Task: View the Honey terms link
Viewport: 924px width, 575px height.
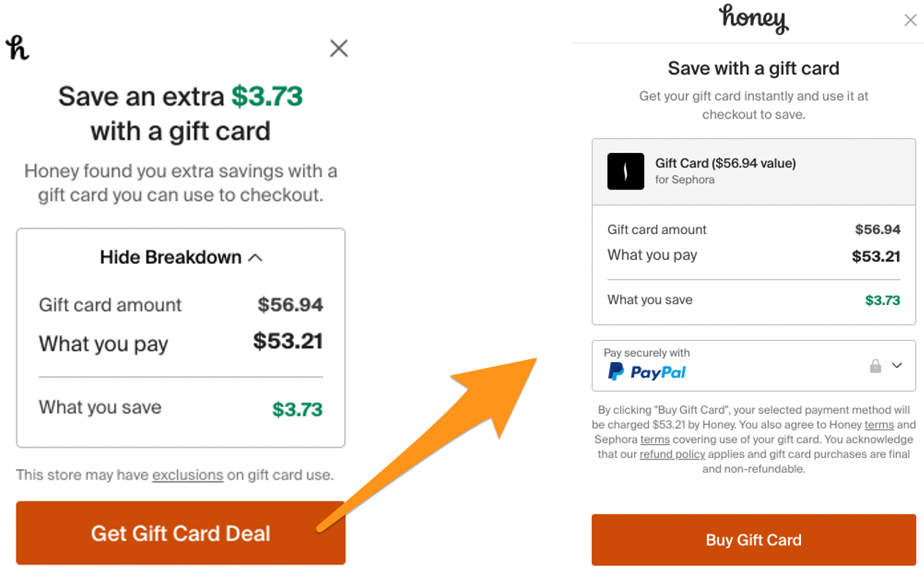Action: pos(879,424)
